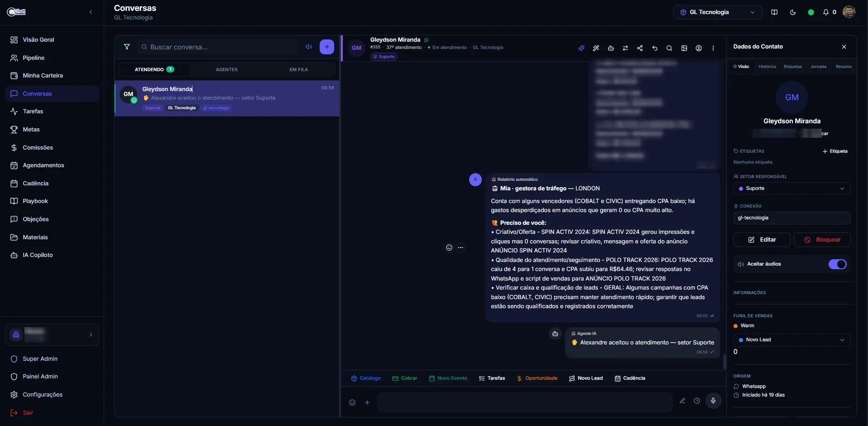Click the return arrow icon in chat header

tap(655, 48)
